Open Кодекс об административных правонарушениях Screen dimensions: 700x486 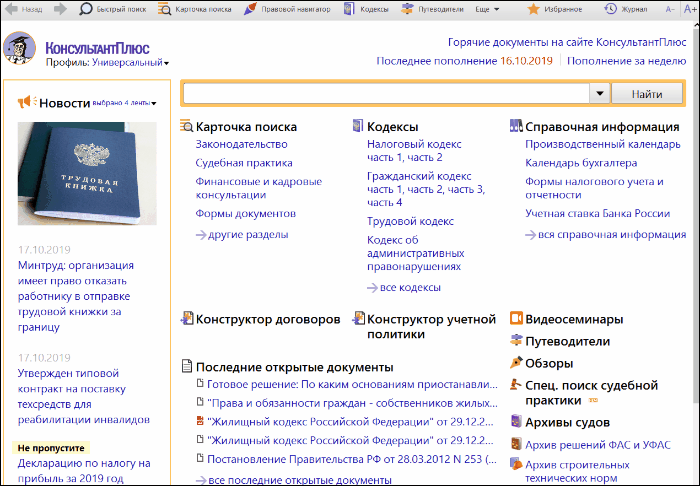[416, 253]
